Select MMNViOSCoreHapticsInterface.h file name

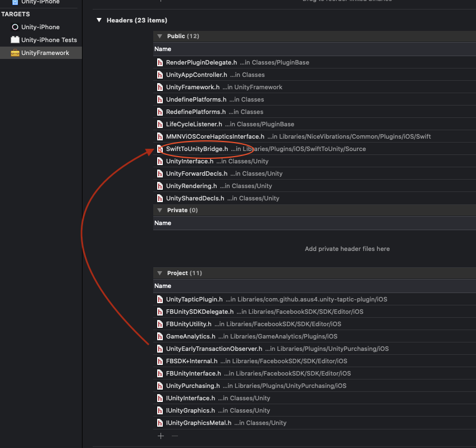[215, 136]
